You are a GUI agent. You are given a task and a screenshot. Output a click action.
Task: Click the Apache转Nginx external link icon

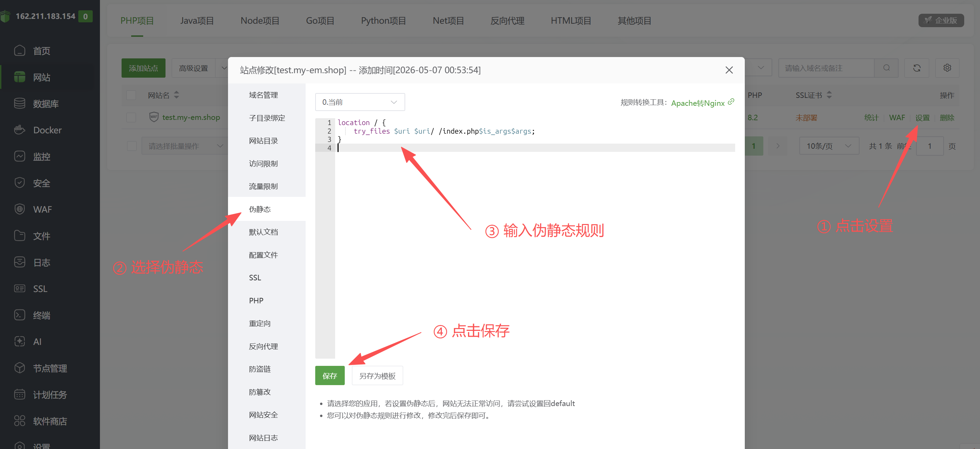[731, 102]
